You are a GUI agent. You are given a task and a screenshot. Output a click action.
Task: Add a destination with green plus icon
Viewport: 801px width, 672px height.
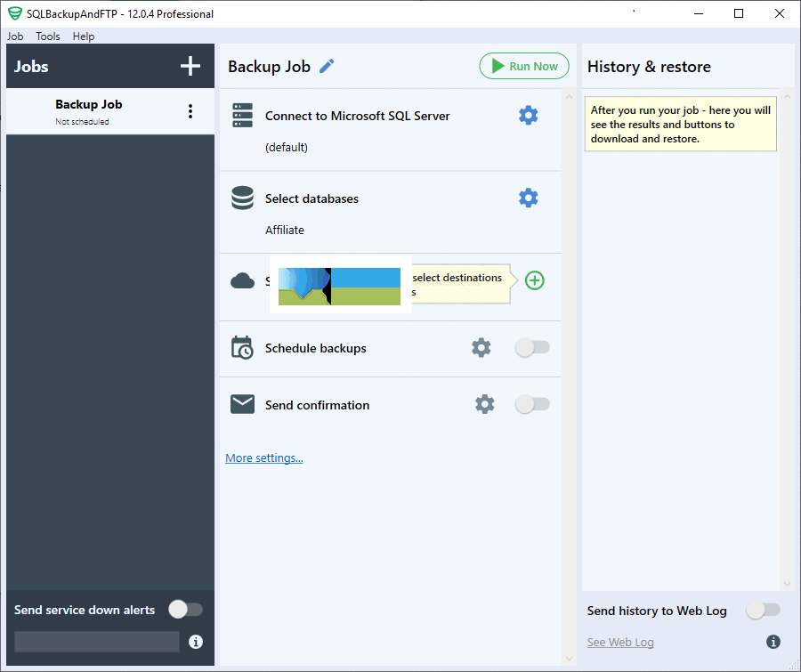click(534, 280)
